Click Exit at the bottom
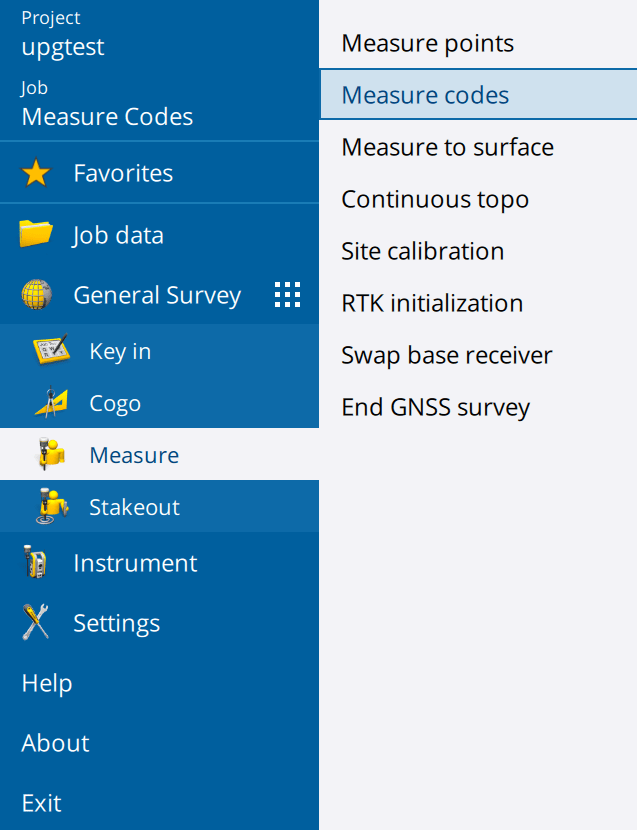 pos(41,803)
